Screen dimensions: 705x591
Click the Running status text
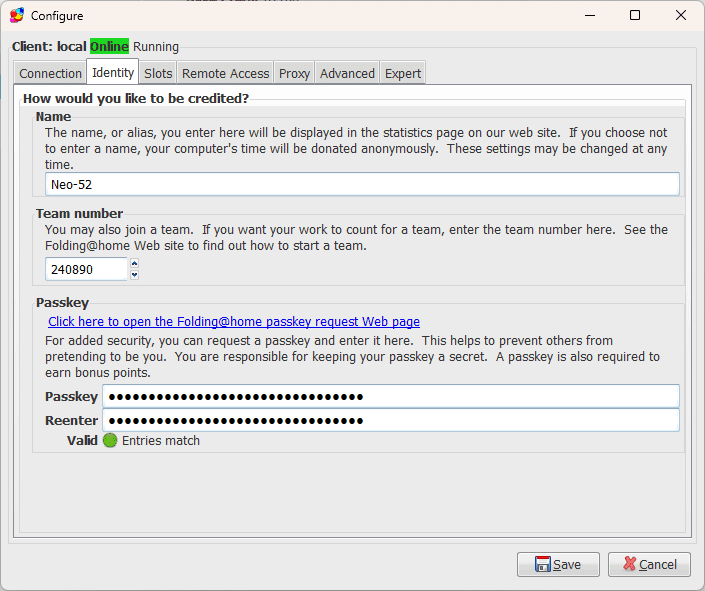click(x=156, y=47)
